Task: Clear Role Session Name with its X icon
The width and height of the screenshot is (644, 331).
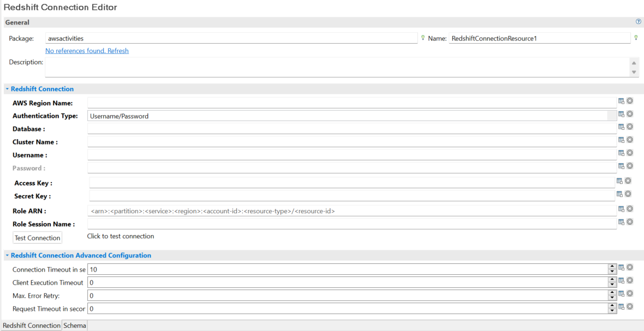Action: [630, 222]
